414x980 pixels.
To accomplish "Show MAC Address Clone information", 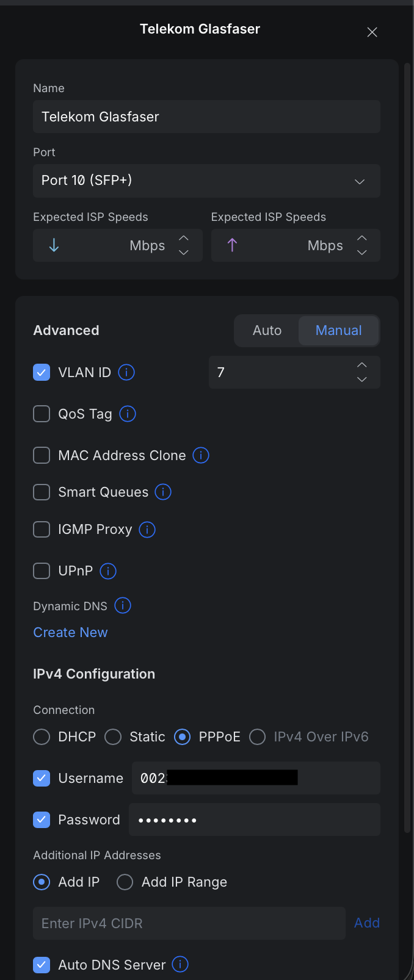I will click(x=200, y=455).
